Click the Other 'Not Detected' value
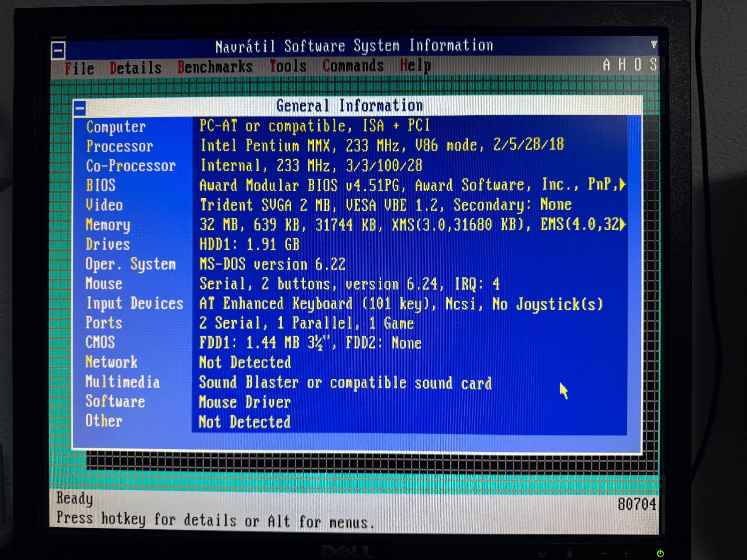 [245, 422]
